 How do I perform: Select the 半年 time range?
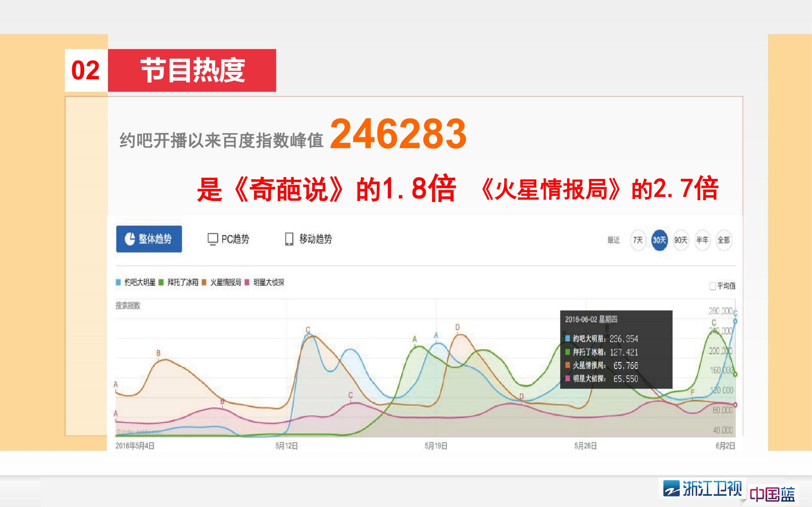click(702, 240)
